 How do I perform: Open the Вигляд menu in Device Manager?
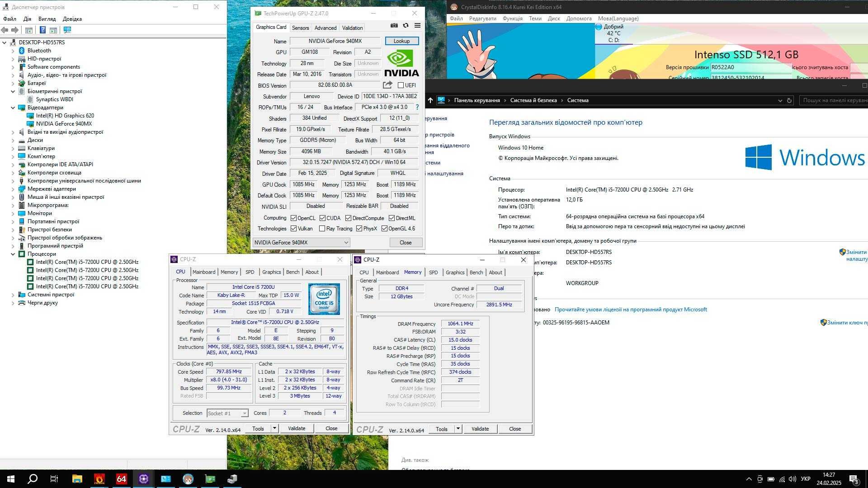click(x=47, y=19)
